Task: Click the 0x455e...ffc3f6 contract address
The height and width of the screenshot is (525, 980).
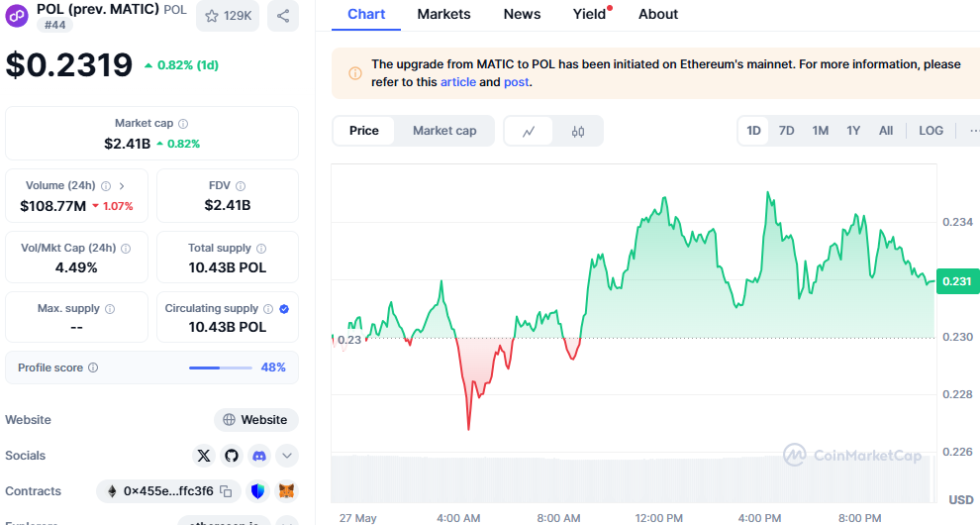Action: coord(168,491)
